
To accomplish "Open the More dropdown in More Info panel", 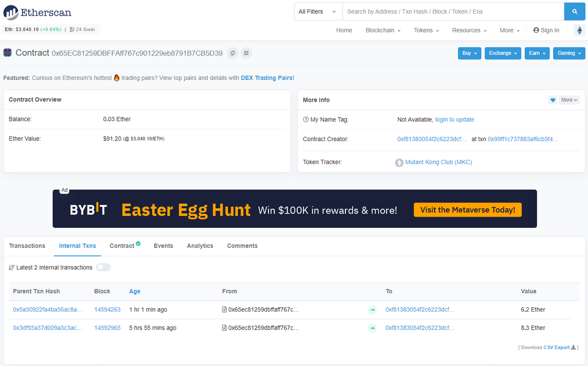I will [x=569, y=100].
